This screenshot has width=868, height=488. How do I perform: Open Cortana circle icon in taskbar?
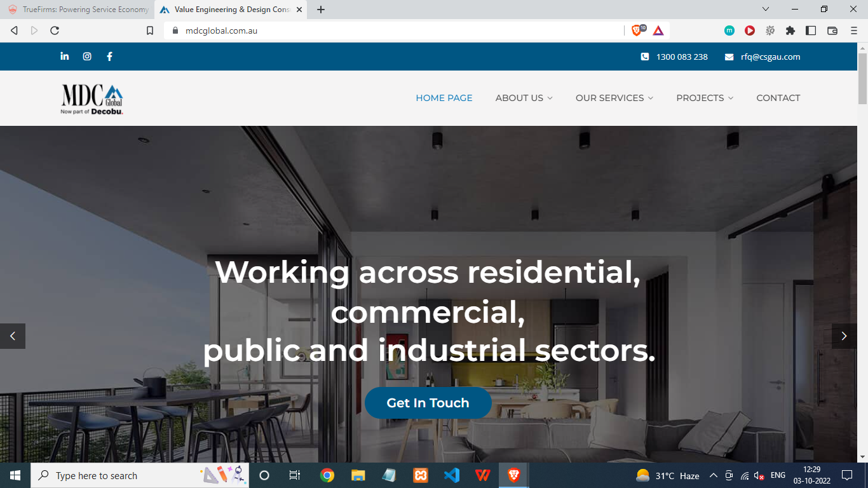[x=265, y=475]
